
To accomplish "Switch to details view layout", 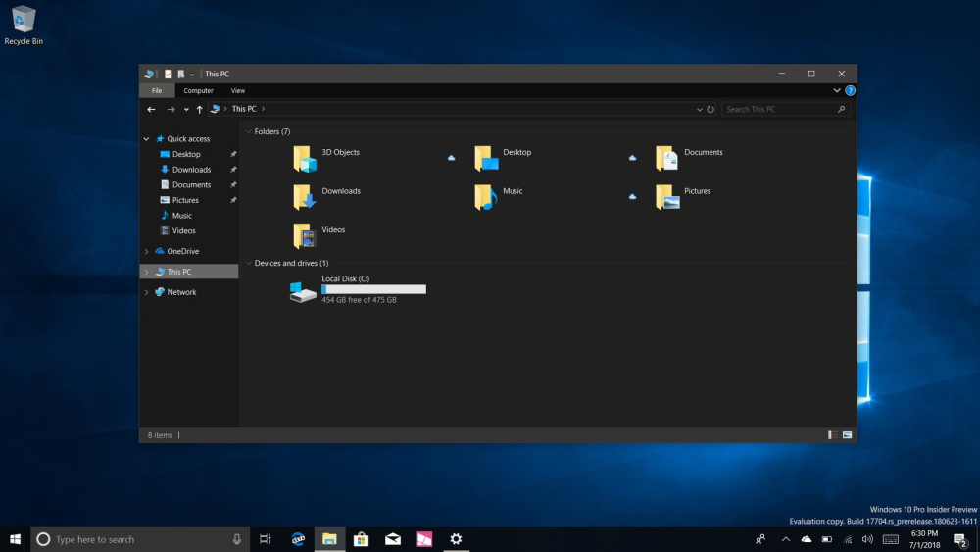I will click(832, 434).
